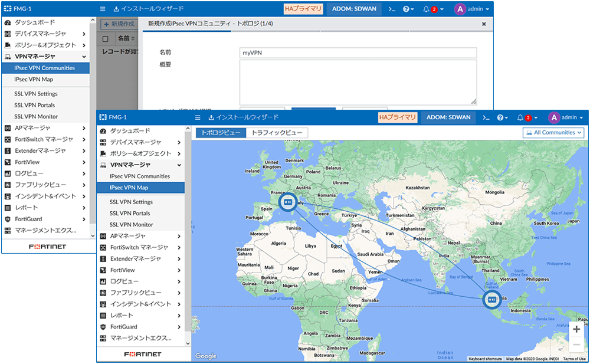Click AP manager icon in back window sidebar
This screenshot has width=590, height=364.
[8, 128]
